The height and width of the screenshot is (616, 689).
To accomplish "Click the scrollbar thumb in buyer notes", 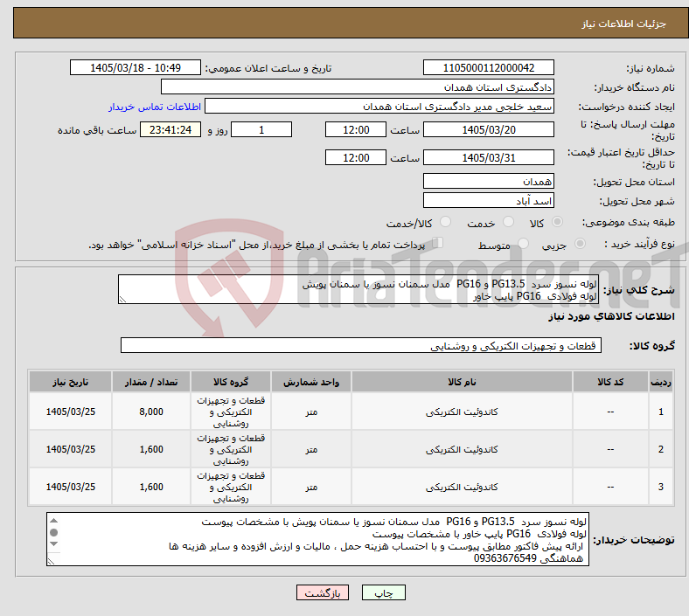I will pos(53,533).
